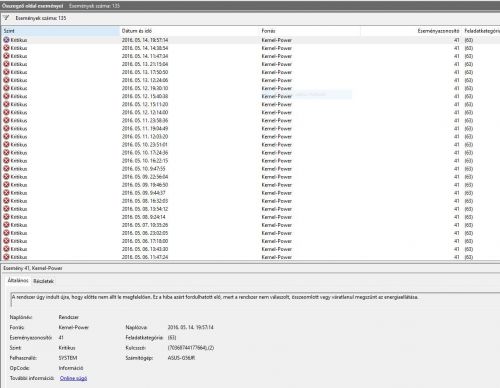Select the date cell 2016. 05. 06. 13:43:30
The width and height of the screenshot is (500, 388).
click(145, 249)
